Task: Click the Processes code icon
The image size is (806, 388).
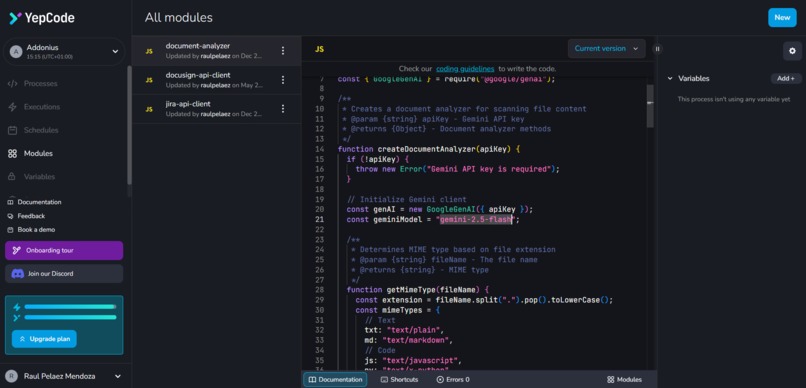Action: (x=13, y=83)
